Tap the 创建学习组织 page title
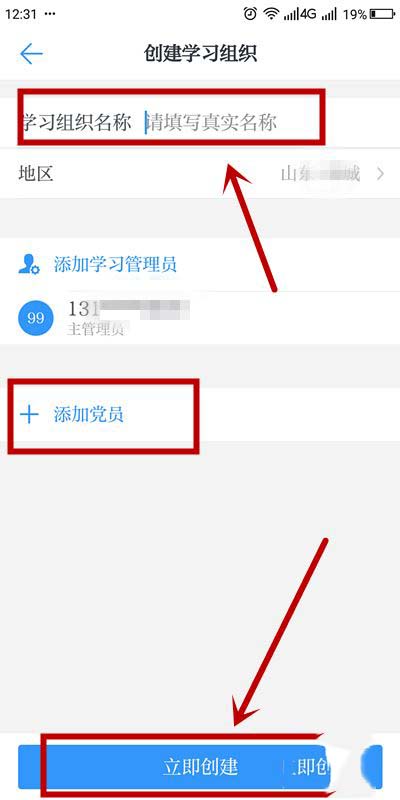The height and width of the screenshot is (800, 400). click(x=200, y=54)
